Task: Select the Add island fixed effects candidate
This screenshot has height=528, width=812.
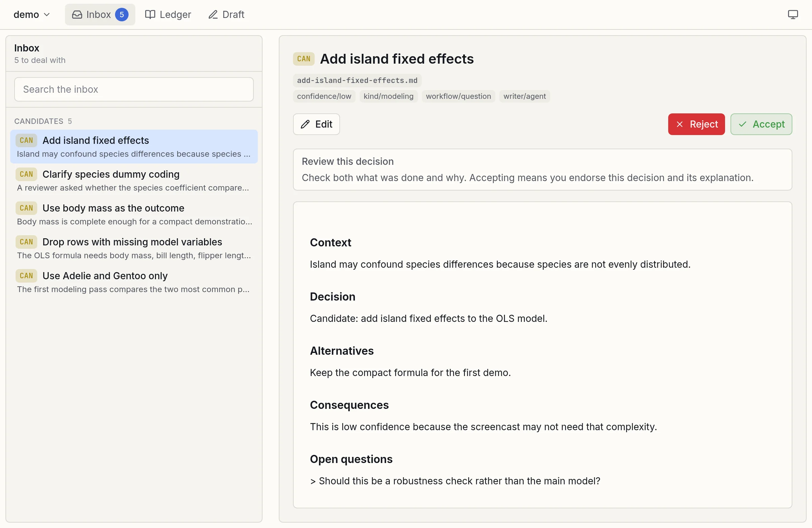Action: [134, 147]
